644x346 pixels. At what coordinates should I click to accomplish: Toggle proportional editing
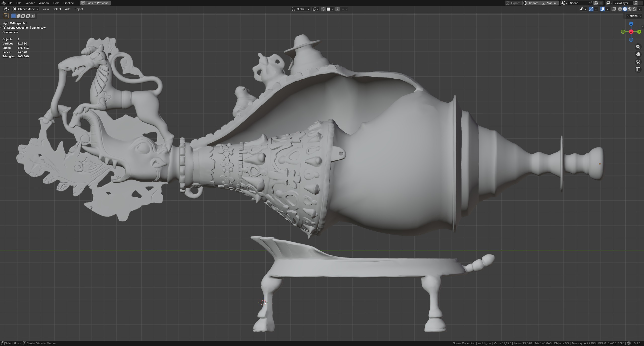(x=338, y=9)
